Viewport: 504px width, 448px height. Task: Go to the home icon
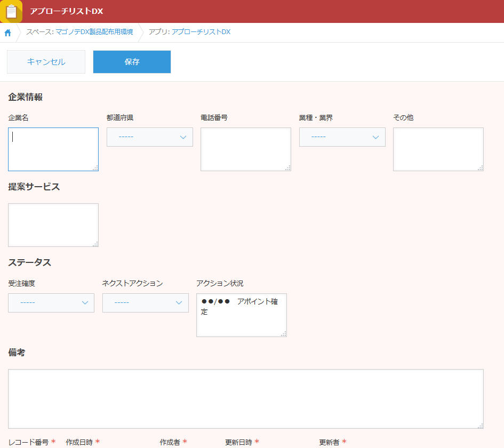[x=7, y=33]
